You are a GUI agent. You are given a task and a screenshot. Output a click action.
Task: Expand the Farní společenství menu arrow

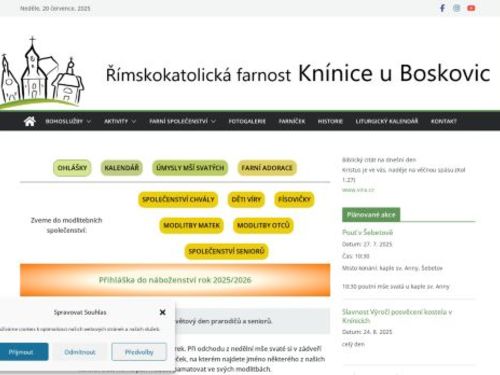213,121
